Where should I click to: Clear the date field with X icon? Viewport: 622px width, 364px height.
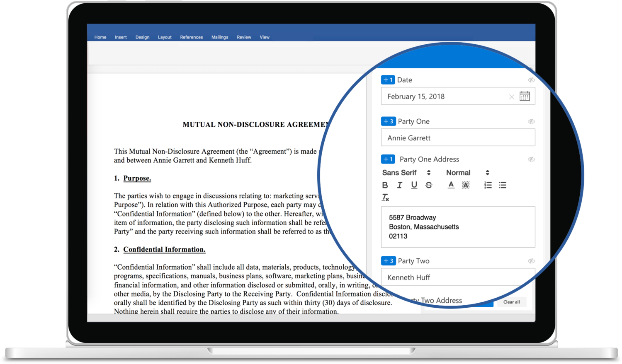tap(512, 97)
